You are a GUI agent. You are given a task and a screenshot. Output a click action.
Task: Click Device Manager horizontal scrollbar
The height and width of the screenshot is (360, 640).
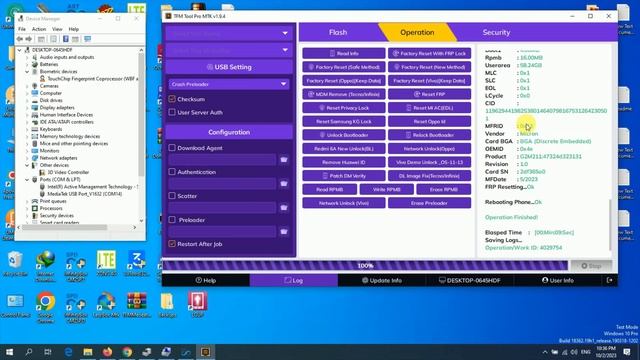click(65, 227)
